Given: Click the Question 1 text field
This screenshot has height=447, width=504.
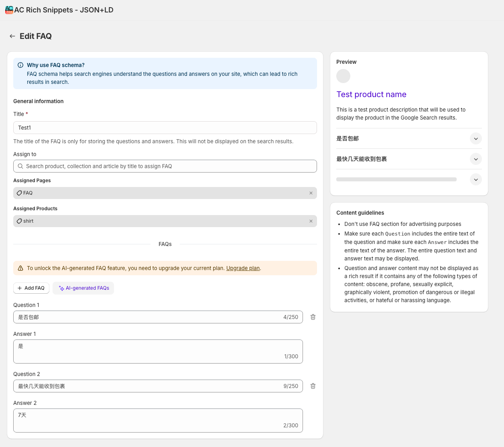Looking at the screenshot, I should pyautogui.click(x=148, y=317).
